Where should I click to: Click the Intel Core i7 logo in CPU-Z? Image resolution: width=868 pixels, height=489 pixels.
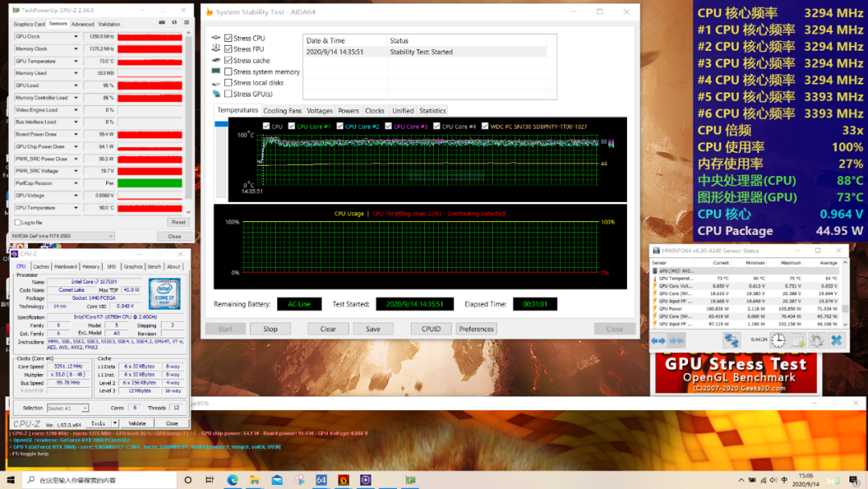click(x=165, y=294)
